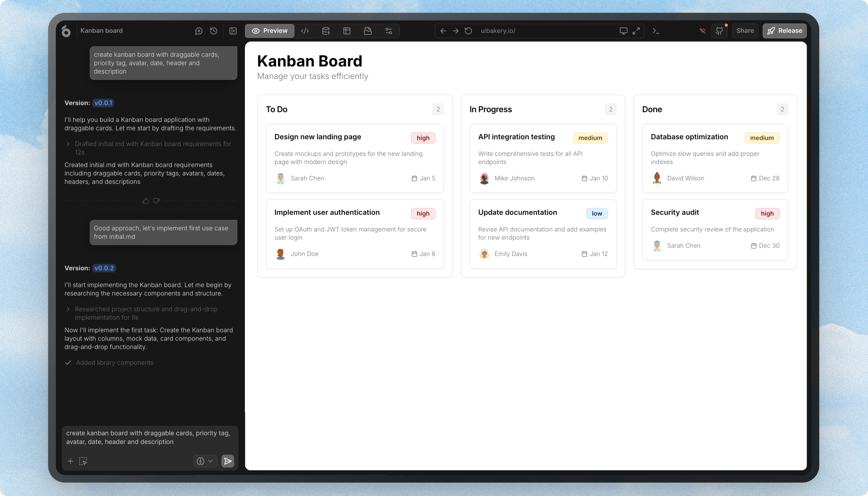Image resolution: width=868 pixels, height=496 pixels.
Task: Open version history clock icon
Action: (x=214, y=31)
